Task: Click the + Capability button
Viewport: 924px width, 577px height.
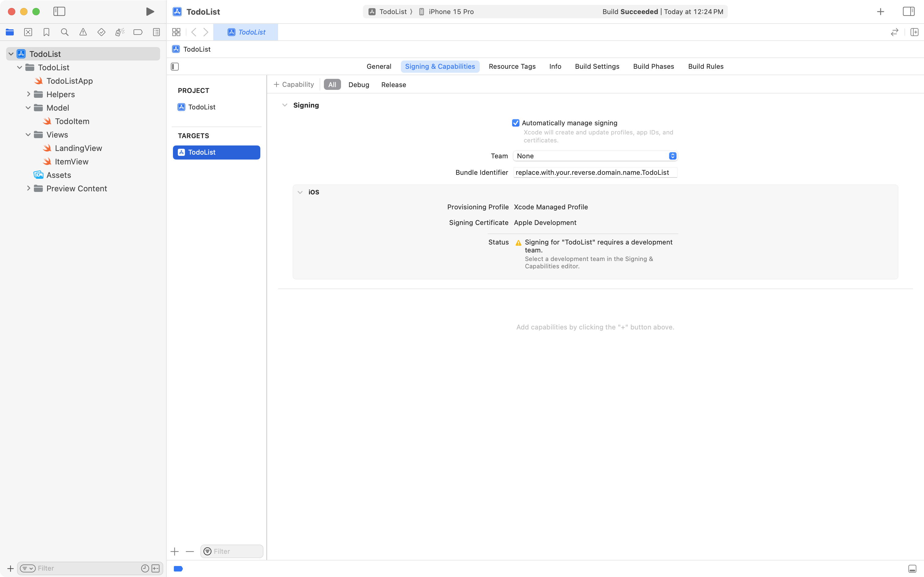Action: (x=294, y=85)
